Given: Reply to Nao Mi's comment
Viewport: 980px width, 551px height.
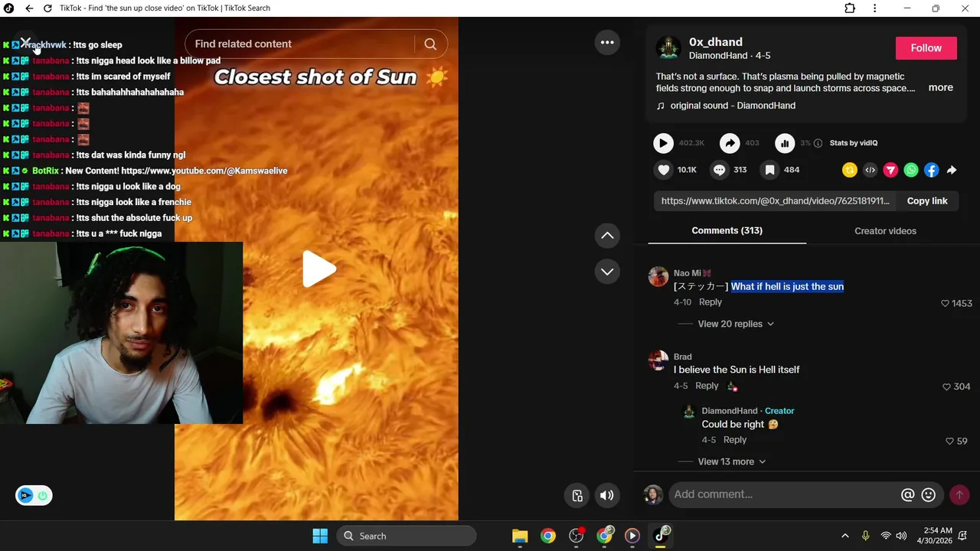Looking at the screenshot, I should click(x=710, y=302).
